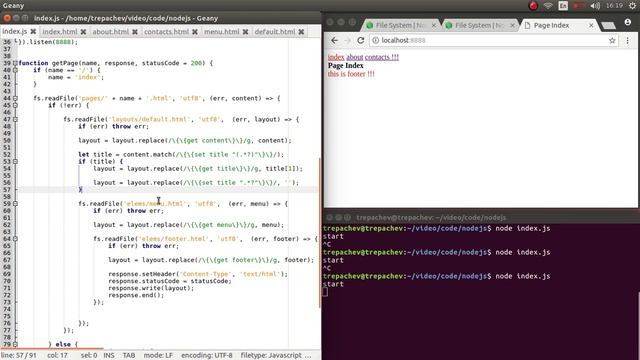640x360 pixels.
Task: Switch to the default.html editor tab
Action: click(275, 31)
